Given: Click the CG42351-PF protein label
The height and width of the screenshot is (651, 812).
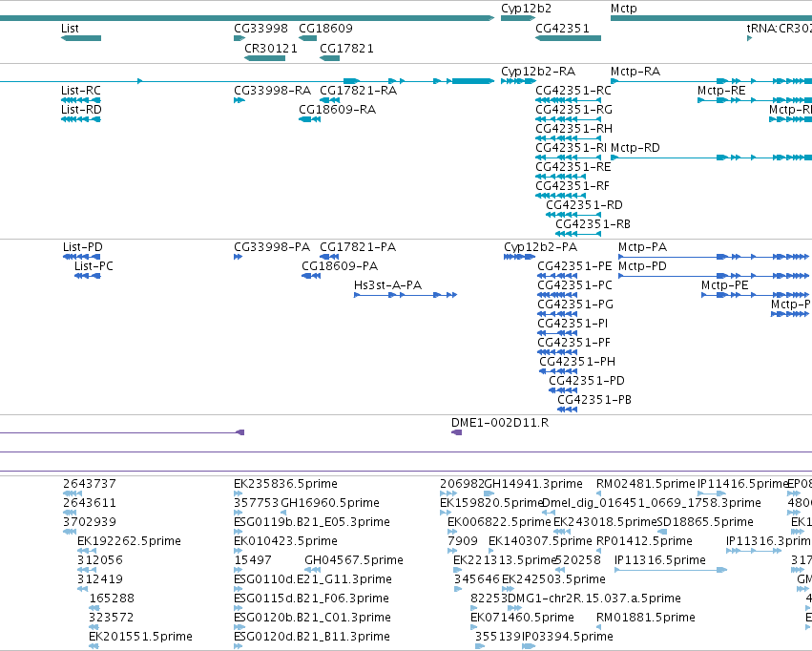Looking at the screenshot, I should click(573, 343).
